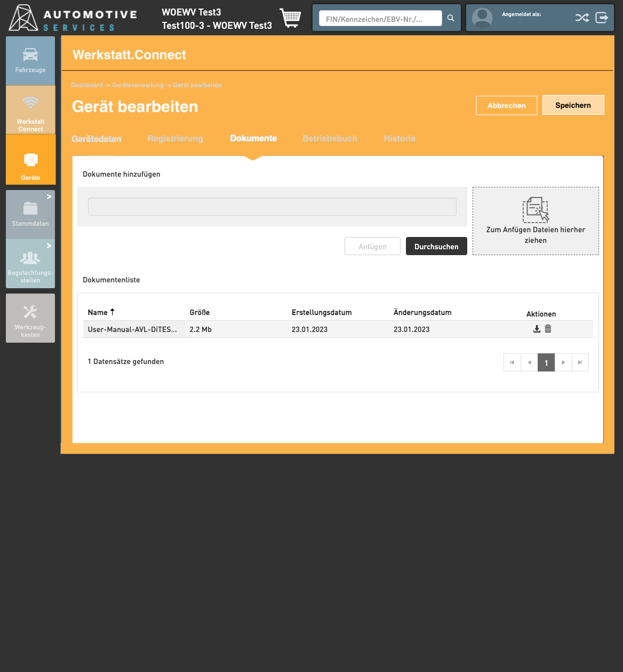623x672 pixels.
Task: Go to the last page of documents
Action: pyautogui.click(x=580, y=362)
